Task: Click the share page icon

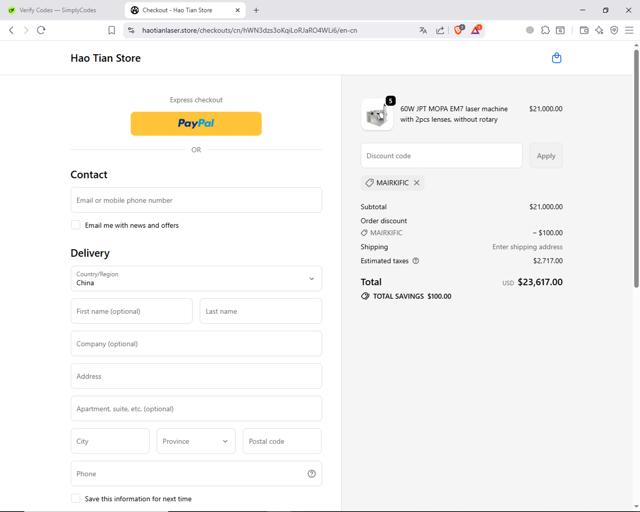Action: click(440, 30)
